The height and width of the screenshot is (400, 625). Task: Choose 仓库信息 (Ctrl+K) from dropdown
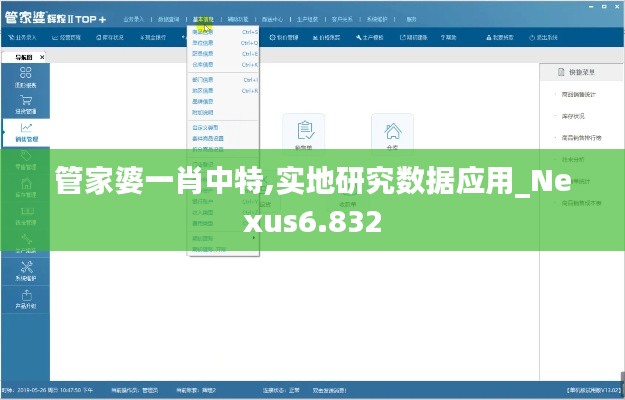point(223,65)
